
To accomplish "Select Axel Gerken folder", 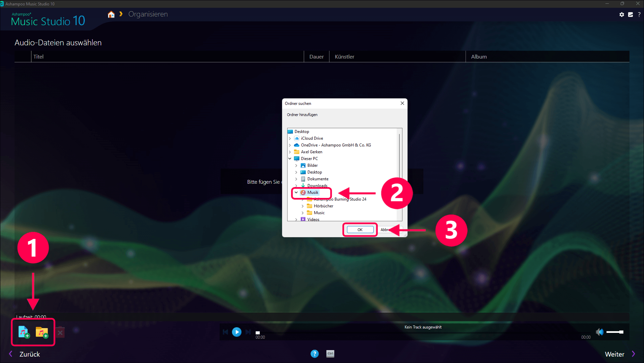I will pos(312,152).
